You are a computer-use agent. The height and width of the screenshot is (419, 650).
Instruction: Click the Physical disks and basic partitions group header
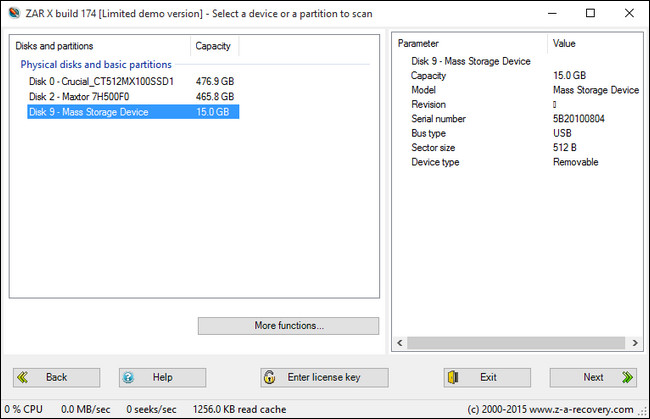(96, 65)
